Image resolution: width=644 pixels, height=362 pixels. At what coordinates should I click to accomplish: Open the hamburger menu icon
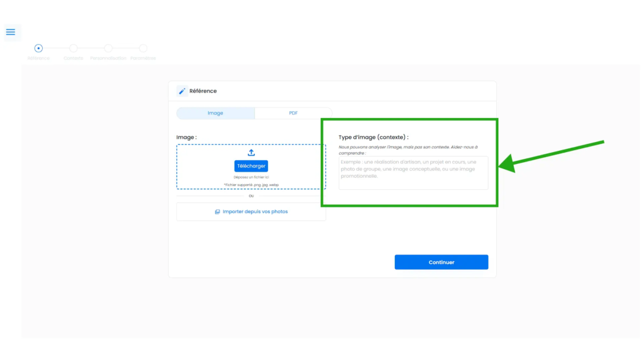11,32
